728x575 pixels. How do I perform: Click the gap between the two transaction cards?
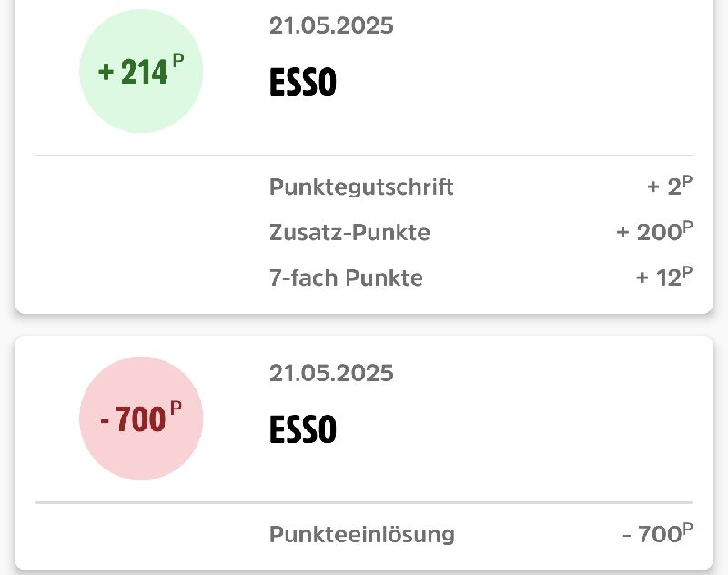[364, 325]
